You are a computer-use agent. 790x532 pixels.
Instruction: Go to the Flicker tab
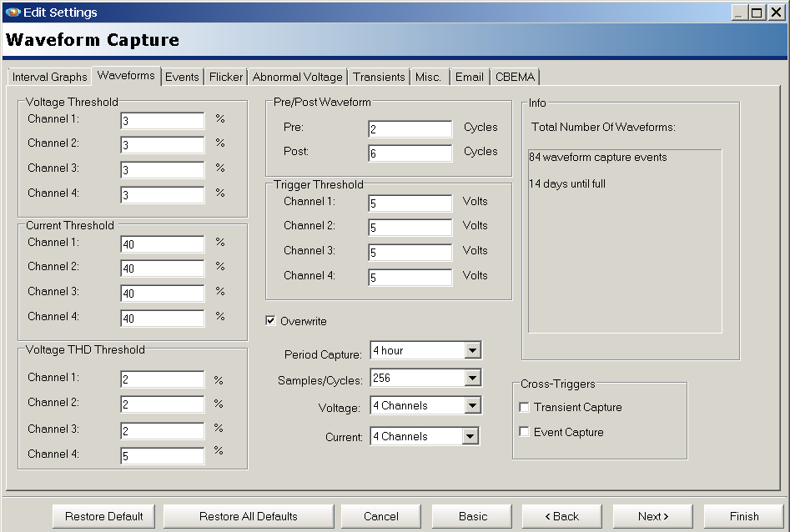click(x=225, y=77)
